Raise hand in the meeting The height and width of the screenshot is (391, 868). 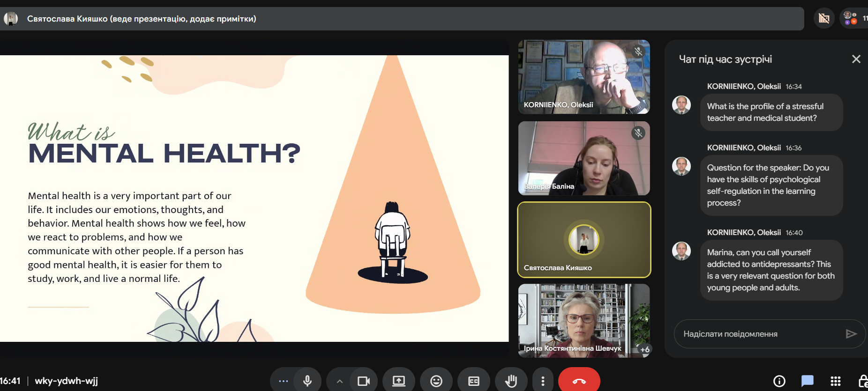click(511, 381)
